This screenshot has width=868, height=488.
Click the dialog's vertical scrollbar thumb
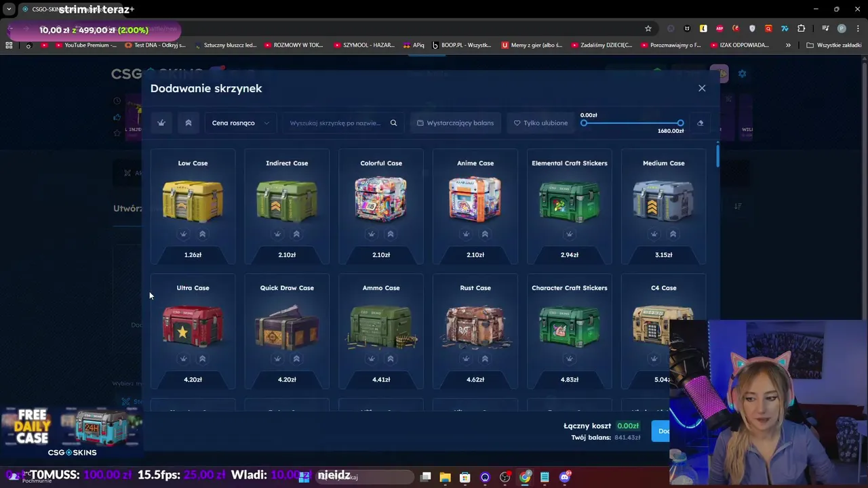[x=717, y=155]
